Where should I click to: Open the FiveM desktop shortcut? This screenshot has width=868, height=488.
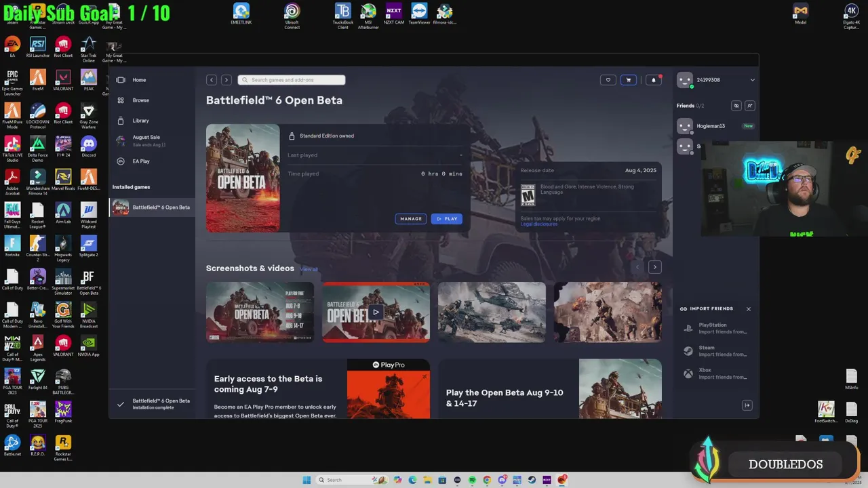coord(38,80)
